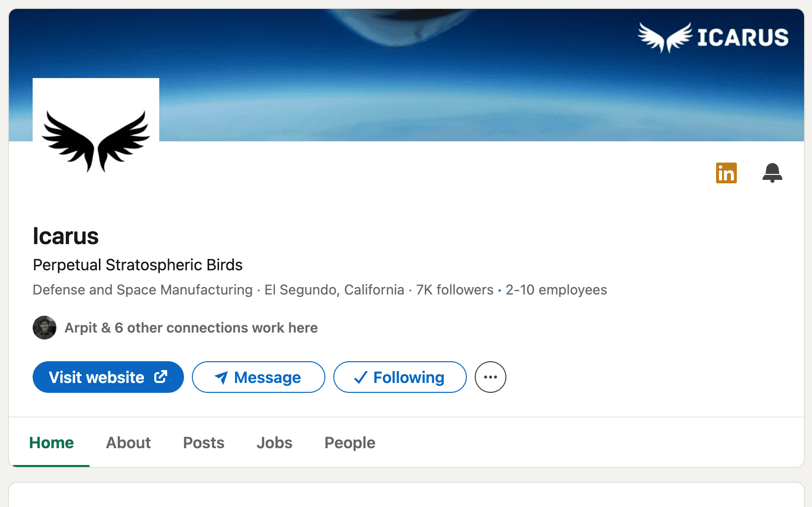Select the People tab
This screenshot has height=507, width=812.
coord(350,443)
